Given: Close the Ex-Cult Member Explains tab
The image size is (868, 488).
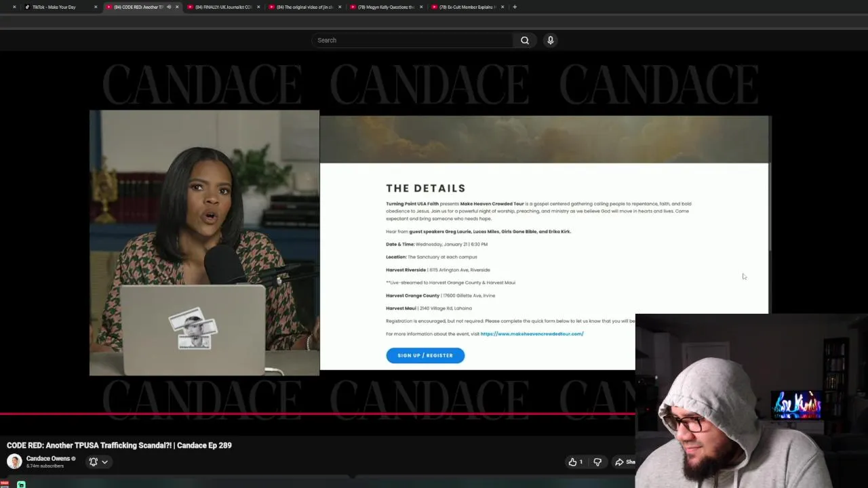Looking at the screenshot, I should point(502,7).
